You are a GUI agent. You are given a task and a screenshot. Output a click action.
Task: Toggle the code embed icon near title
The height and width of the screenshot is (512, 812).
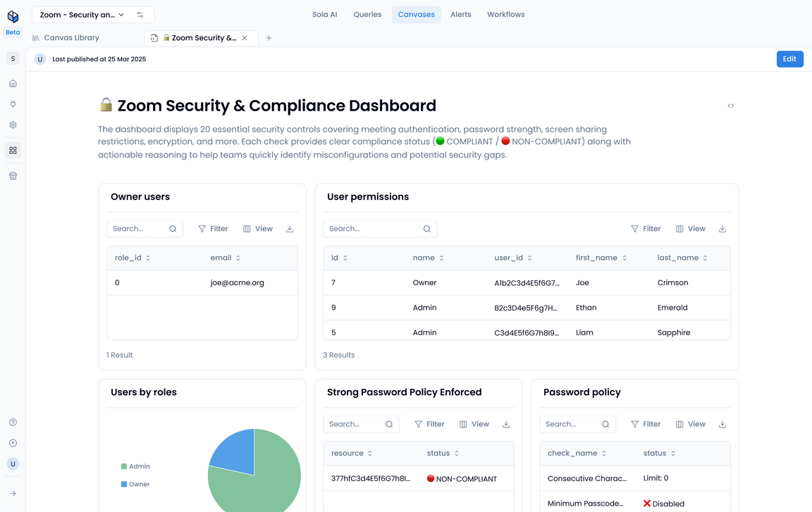coord(731,106)
